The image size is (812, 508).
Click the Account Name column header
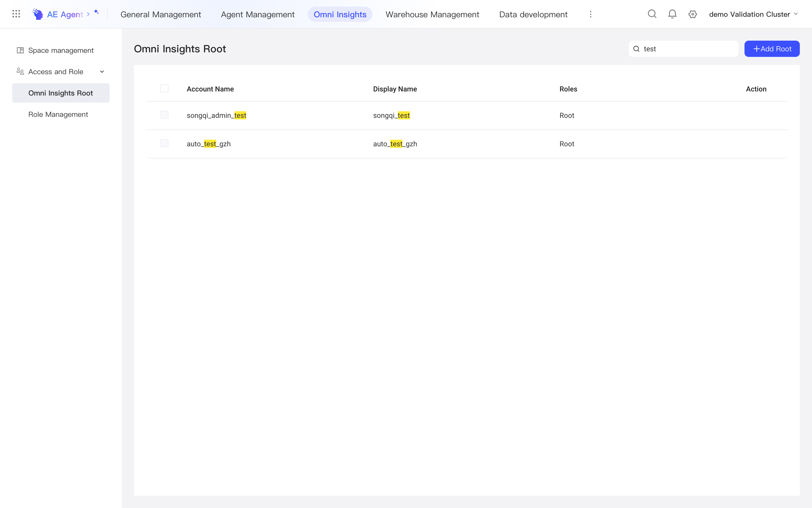point(210,89)
